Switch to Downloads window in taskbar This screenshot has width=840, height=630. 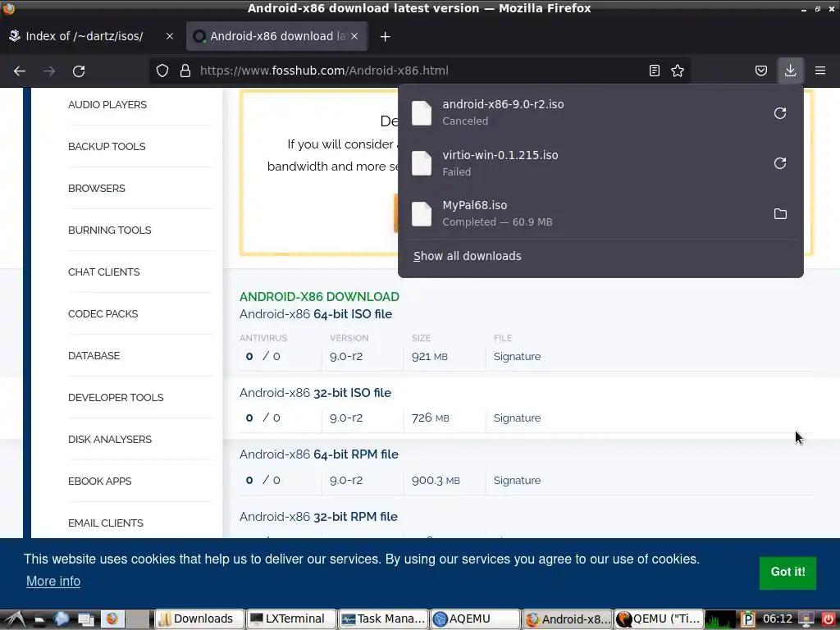199,619
